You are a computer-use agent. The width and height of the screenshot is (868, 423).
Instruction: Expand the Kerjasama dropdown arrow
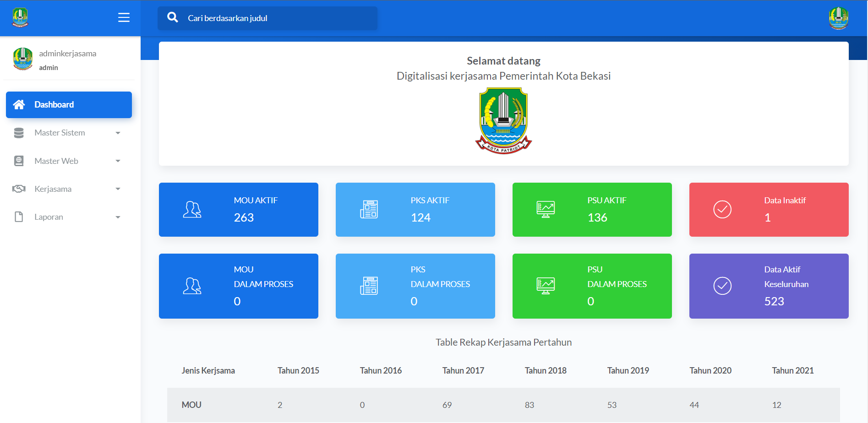118,189
